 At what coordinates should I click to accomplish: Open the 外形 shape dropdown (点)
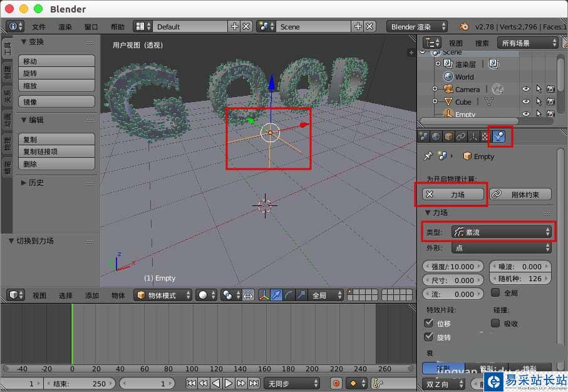click(x=502, y=248)
